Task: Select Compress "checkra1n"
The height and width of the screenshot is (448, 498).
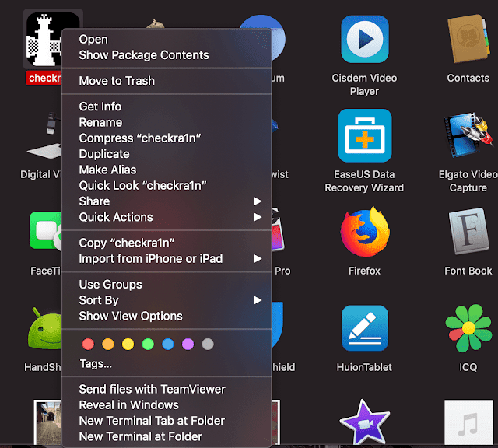Action: click(167, 138)
